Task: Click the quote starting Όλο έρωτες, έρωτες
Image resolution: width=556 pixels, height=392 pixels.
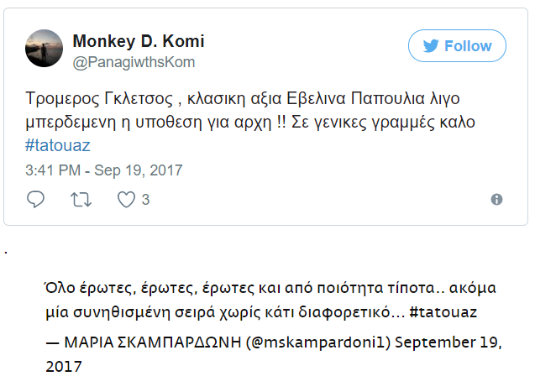Action: (x=168, y=289)
